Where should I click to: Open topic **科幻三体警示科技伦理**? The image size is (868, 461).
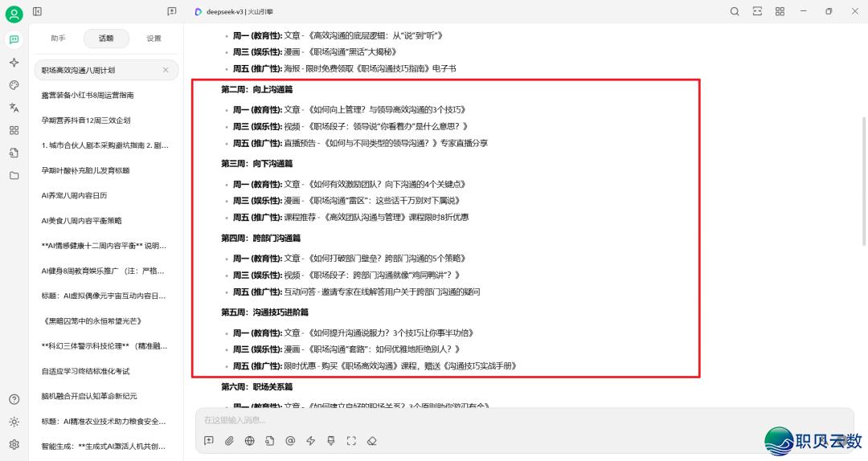pos(106,346)
